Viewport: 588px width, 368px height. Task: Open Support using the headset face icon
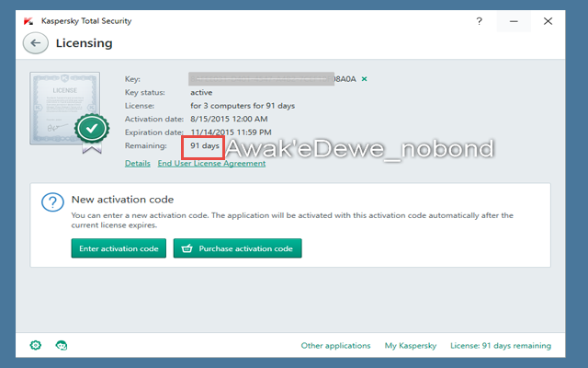tap(61, 346)
